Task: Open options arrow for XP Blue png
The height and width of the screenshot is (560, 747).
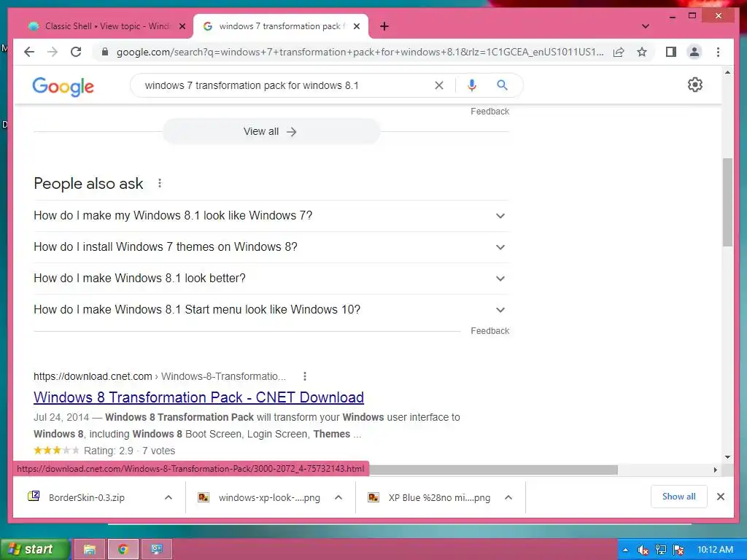Action: [508, 497]
